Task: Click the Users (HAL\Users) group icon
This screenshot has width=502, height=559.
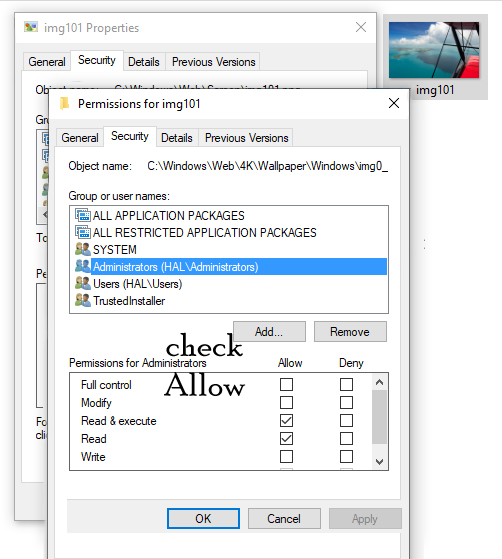Action: click(83, 283)
